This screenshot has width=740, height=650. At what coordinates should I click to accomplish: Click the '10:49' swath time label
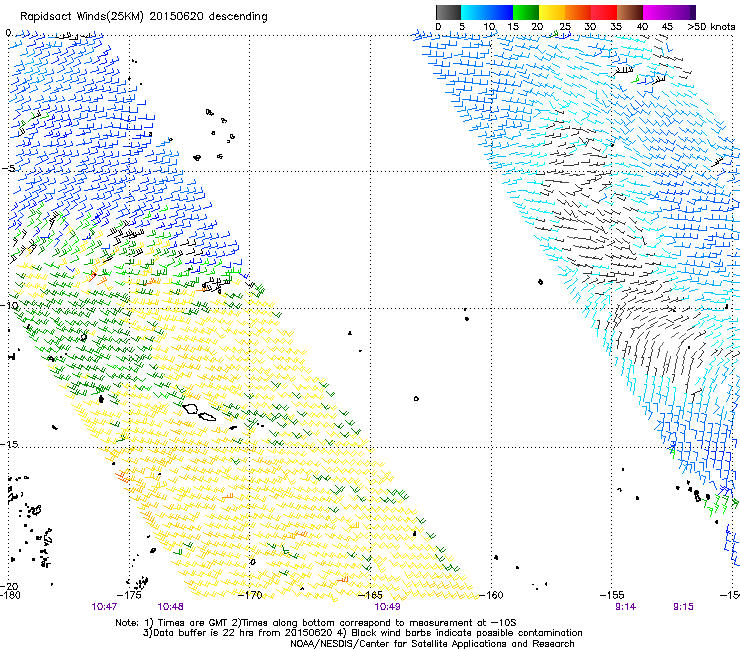(x=387, y=607)
